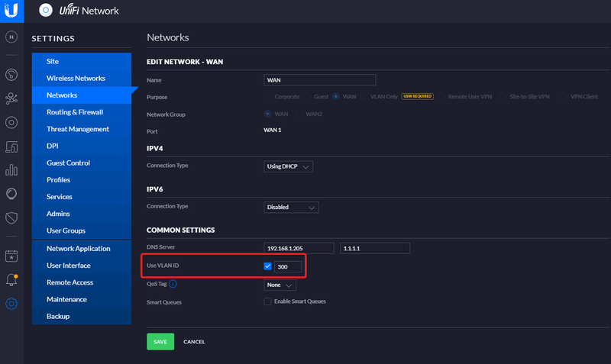This screenshot has height=364, width=611.
Task: Select Networks in settings menu
Action: [82, 95]
